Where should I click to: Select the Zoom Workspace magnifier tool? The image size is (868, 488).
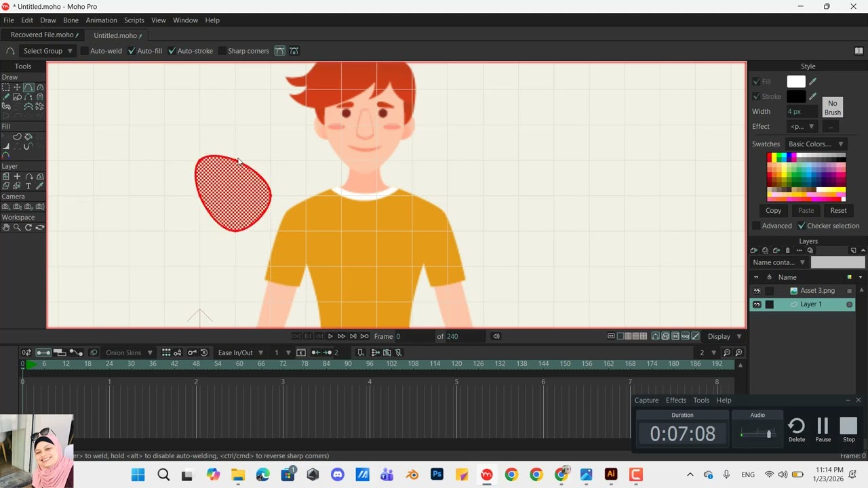[x=17, y=227]
